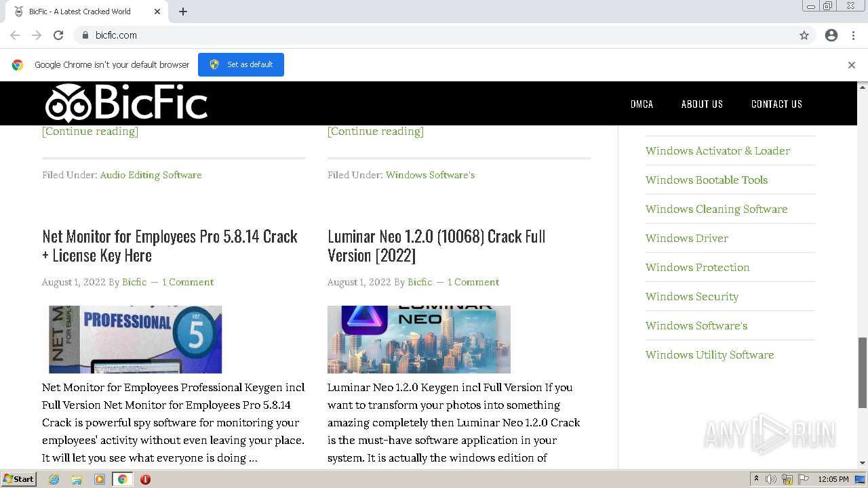The width and height of the screenshot is (868, 488).
Task: Open the Windows Start menu
Action: (x=18, y=479)
